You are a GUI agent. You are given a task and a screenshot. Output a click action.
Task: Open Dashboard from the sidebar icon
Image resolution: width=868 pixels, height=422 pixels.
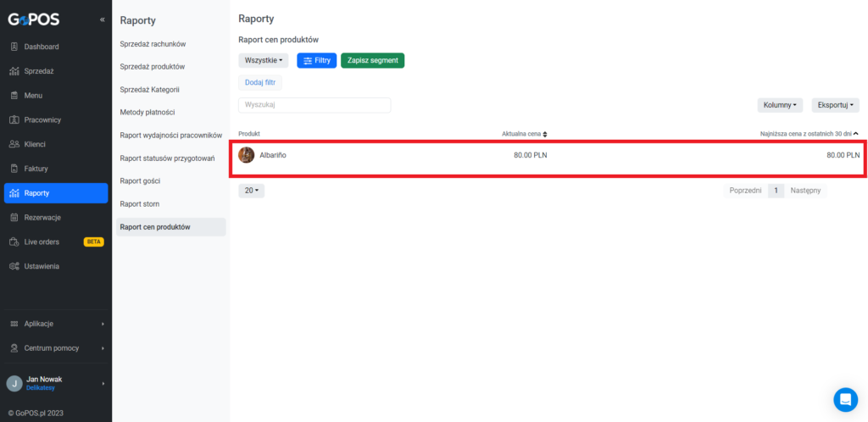click(x=15, y=47)
